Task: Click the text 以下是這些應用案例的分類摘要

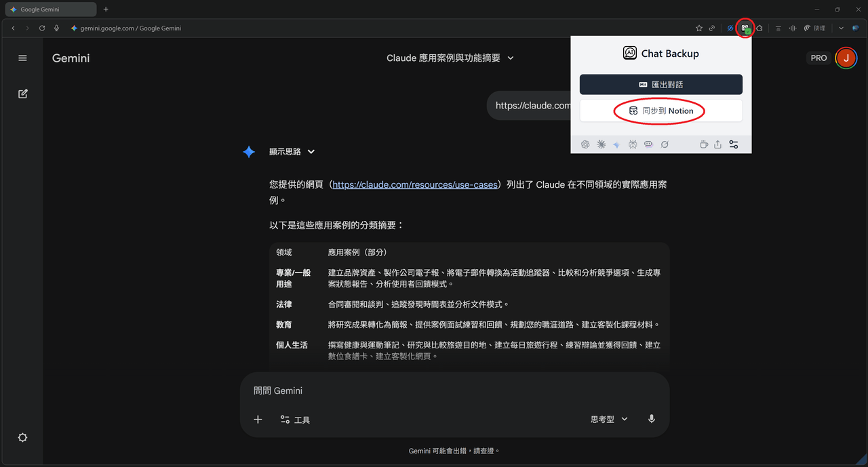Action: pos(336,224)
